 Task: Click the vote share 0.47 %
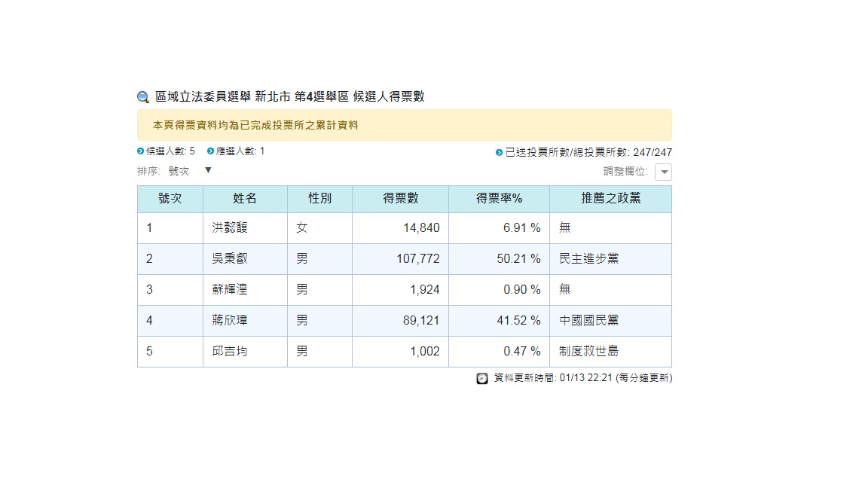pos(522,352)
